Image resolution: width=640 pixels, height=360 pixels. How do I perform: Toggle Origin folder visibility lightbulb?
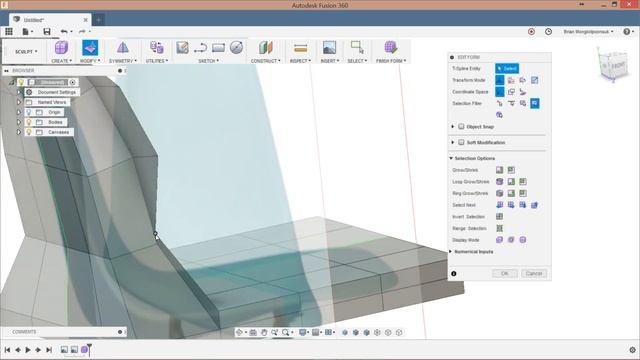pyautogui.click(x=29, y=112)
